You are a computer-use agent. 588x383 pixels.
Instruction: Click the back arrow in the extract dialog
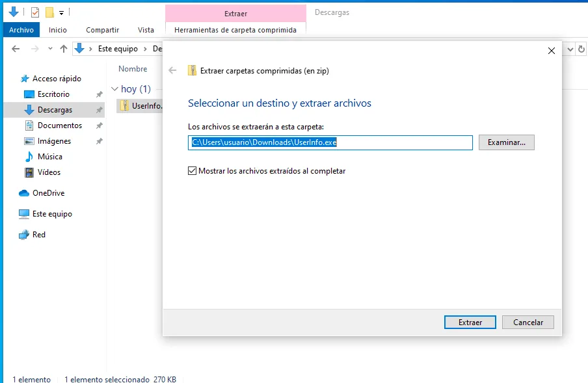pyautogui.click(x=172, y=70)
